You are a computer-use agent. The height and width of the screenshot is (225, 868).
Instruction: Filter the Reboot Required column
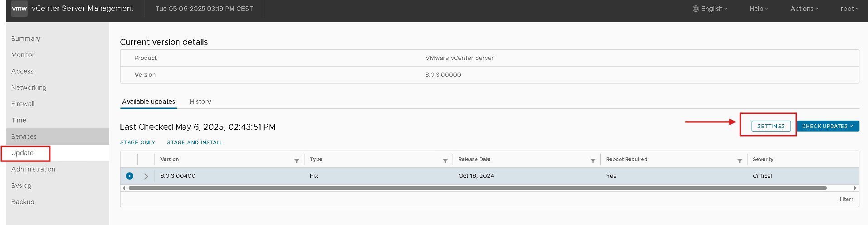tap(740, 161)
